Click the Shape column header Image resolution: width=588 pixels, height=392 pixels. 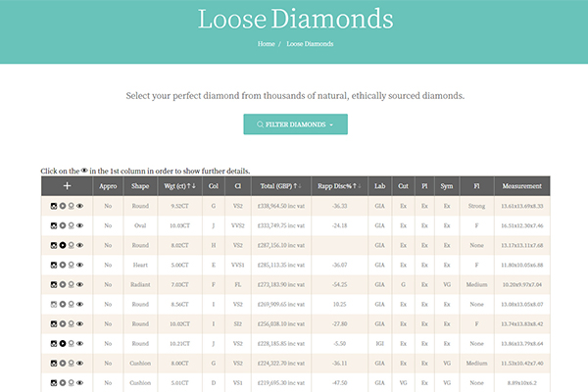pos(140,186)
